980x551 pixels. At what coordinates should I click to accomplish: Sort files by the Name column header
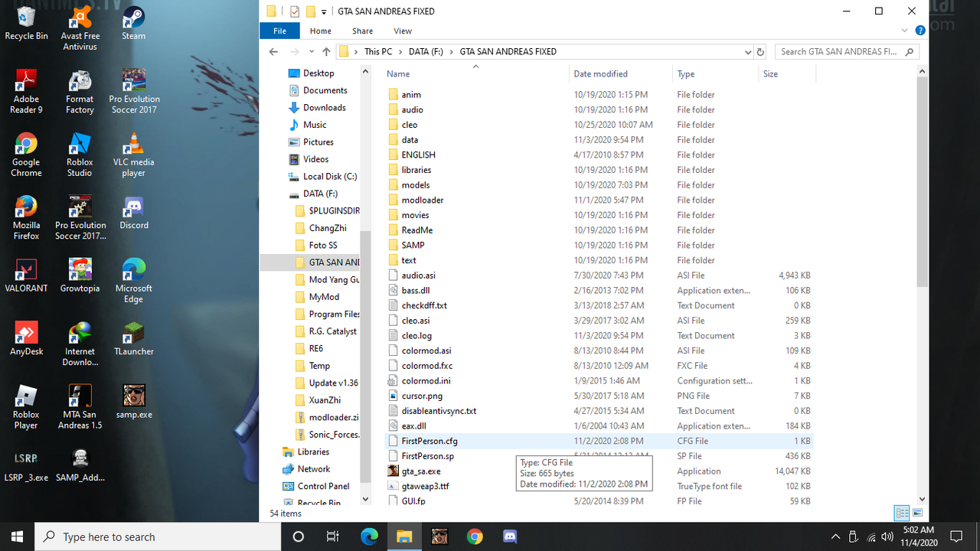475,73
